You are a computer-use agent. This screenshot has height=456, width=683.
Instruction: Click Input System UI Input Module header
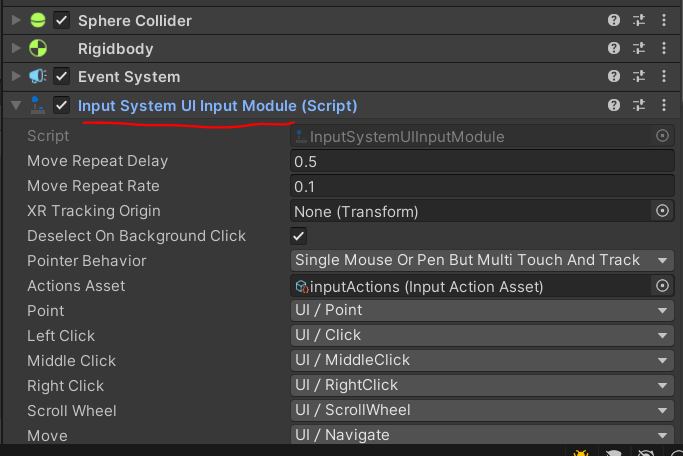(217, 106)
